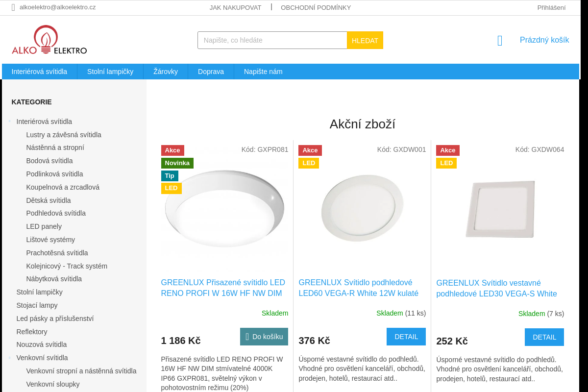The image size is (588, 392).
Task: Focus the 'Napište, co hledáte' search field
Action: coord(272,40)
